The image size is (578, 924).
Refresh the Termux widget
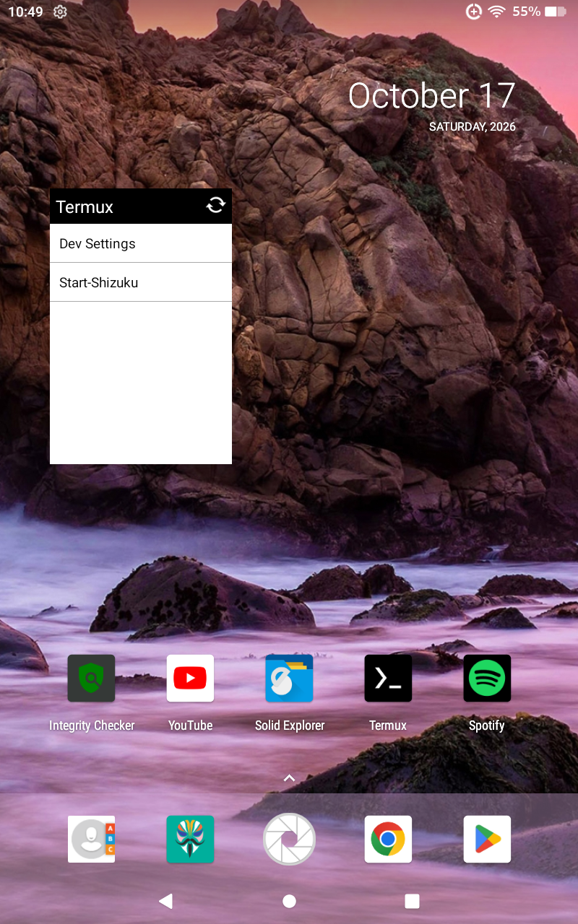[215, 206]
